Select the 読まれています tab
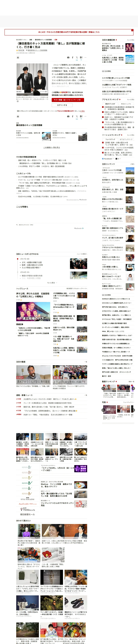This screenshot has width=138, height=644. tap(110, 104)
